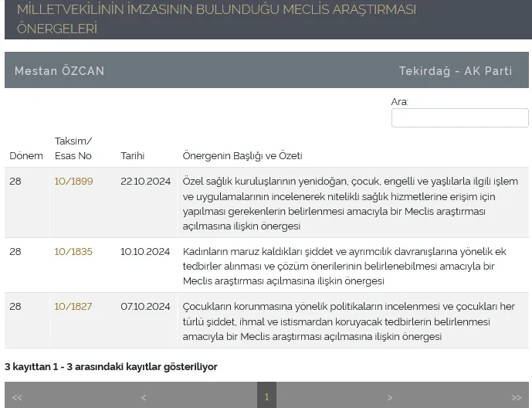532x408 pixels.
Task: Sort table by Dönem column header
Action: 26,155
